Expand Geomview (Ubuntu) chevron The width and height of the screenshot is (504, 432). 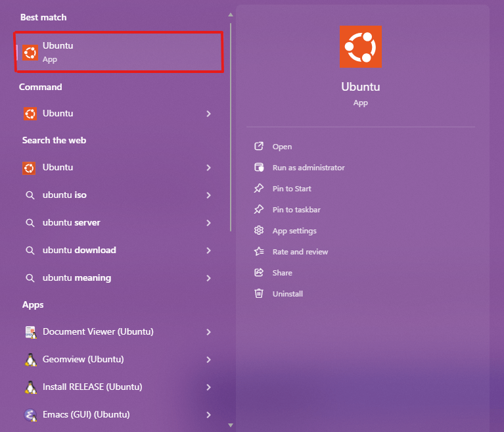tap(208, 360)
